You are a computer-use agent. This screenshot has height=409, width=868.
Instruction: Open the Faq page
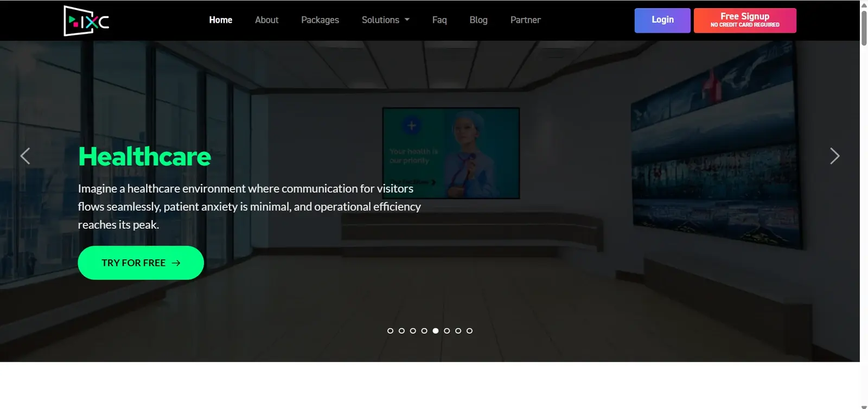click(x=439, y=20)
